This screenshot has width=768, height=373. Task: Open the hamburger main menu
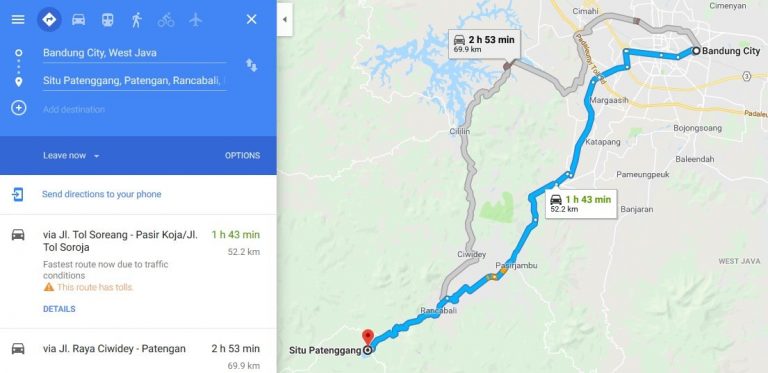pos(18,20)
